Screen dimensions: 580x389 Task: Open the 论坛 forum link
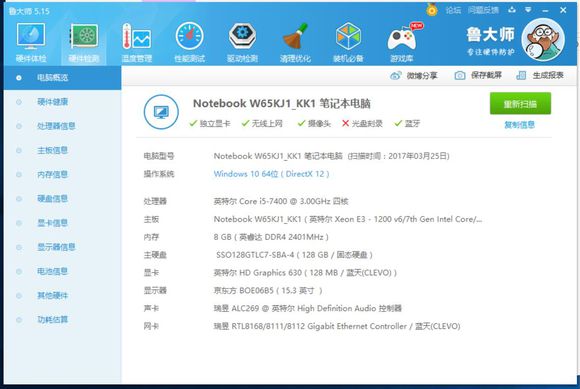[453, 10]
